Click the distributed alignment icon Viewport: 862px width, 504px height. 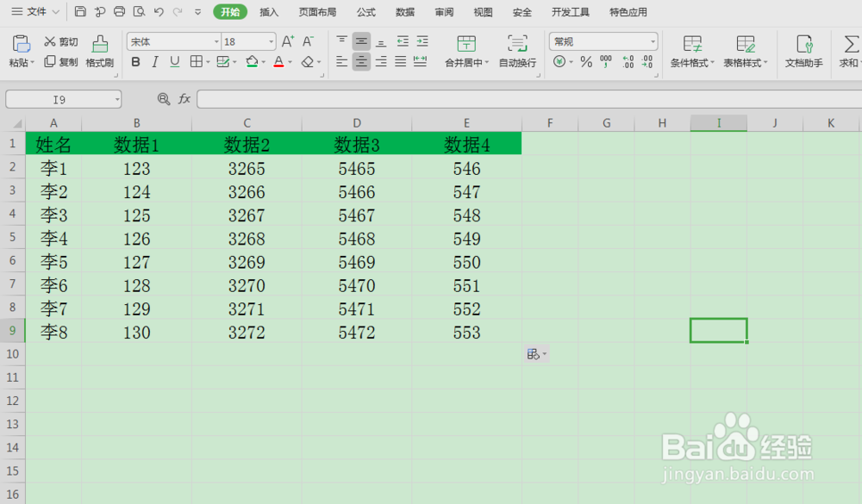click(421, 61)
